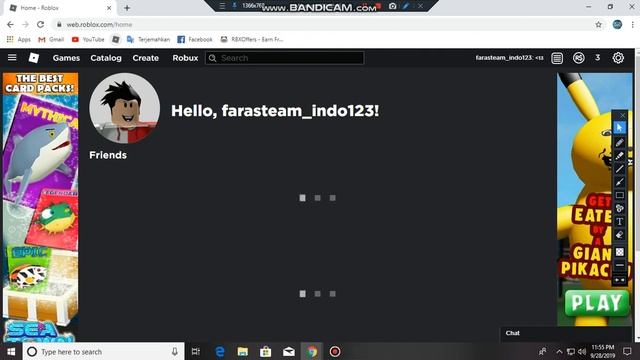Screen dimensions: 640x360
Task: Open the farasteam_indo123 profile link in navbar
Action: tap(509, 58)
